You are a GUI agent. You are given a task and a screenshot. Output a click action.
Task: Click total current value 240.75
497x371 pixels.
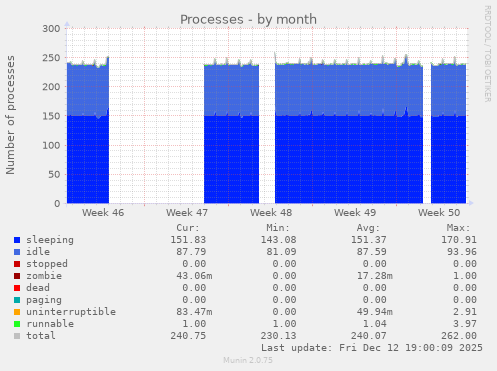[x=188, y=336]
